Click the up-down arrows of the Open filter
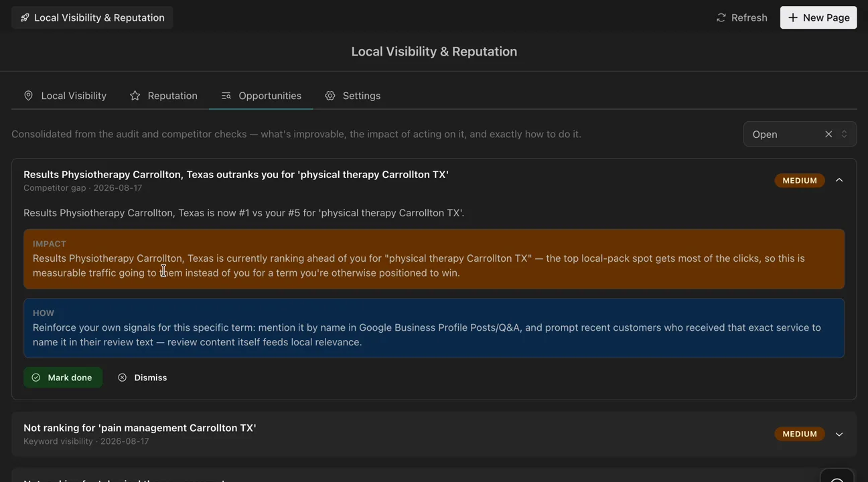The image size is (868, 482). 844,135
